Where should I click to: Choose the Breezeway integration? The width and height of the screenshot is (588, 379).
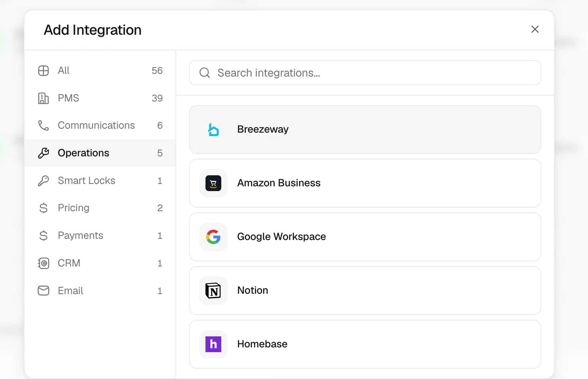point(365,129)
